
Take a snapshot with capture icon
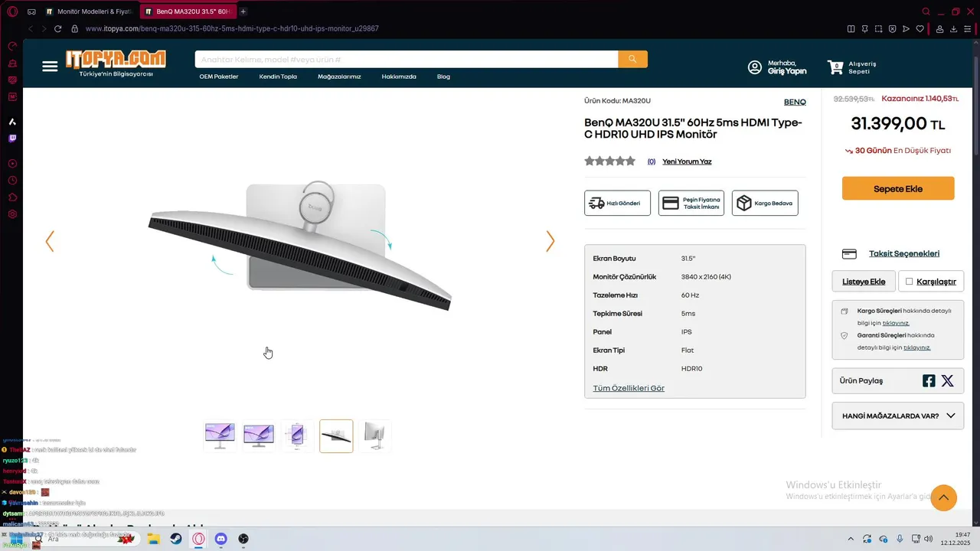click(878, 29)
